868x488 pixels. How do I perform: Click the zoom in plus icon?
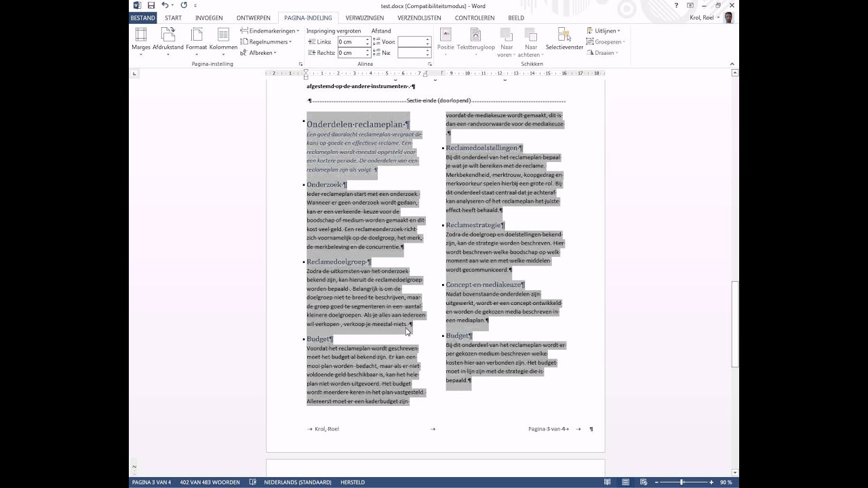pyautogui.click(x=711, y=482)
